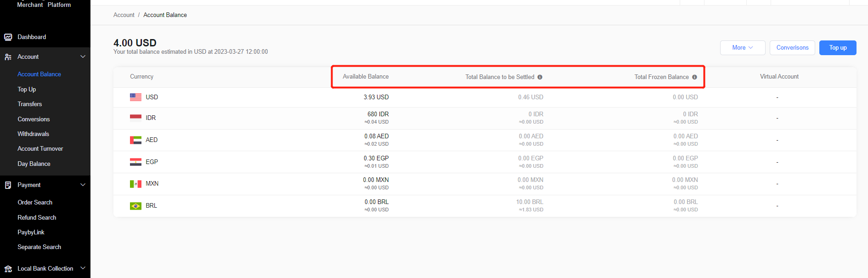Click the Local Bank Collection bank icon

tap(8, 269)
